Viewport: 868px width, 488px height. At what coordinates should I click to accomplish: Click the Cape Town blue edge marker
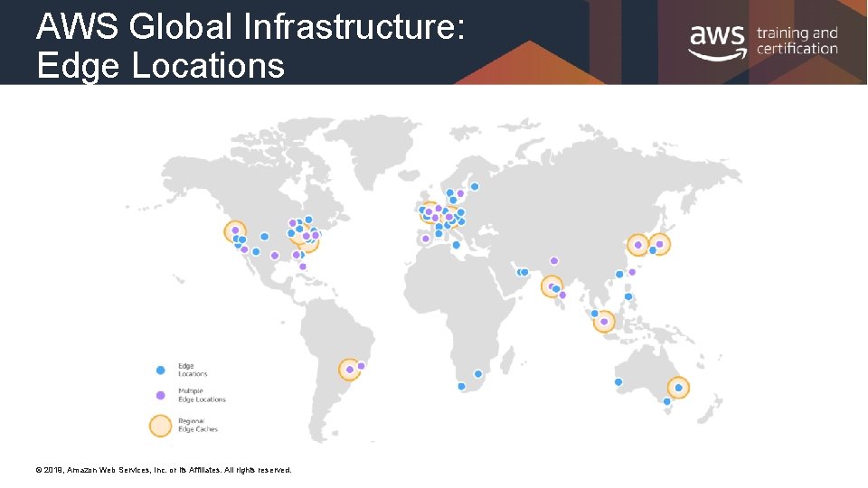(462, 386)
